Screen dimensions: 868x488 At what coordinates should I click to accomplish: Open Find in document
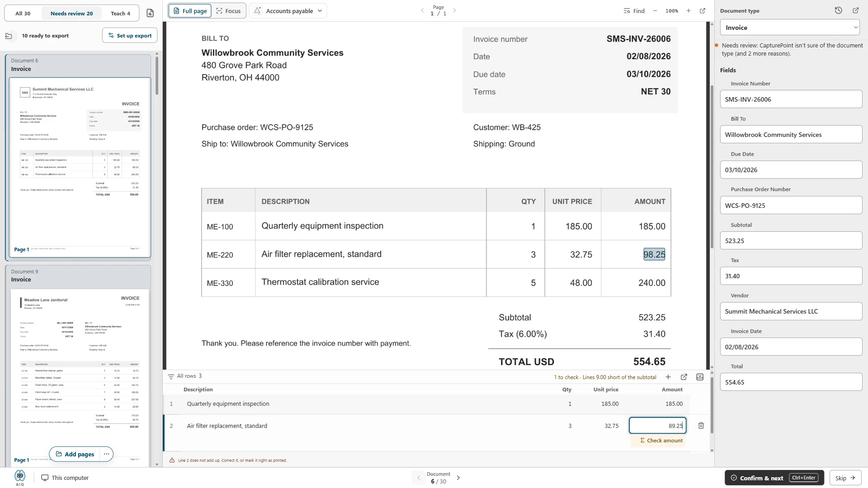click(634, 11)
